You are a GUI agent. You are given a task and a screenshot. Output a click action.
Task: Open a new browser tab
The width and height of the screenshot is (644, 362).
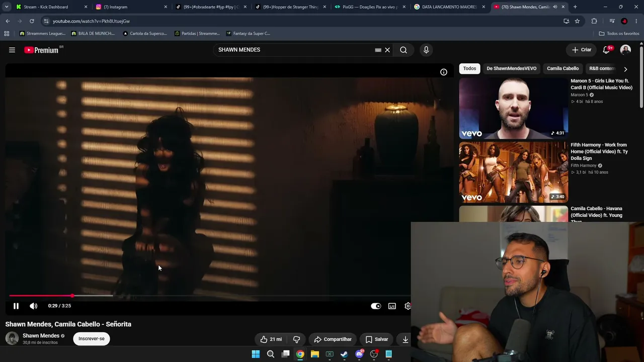pos(575,7)
